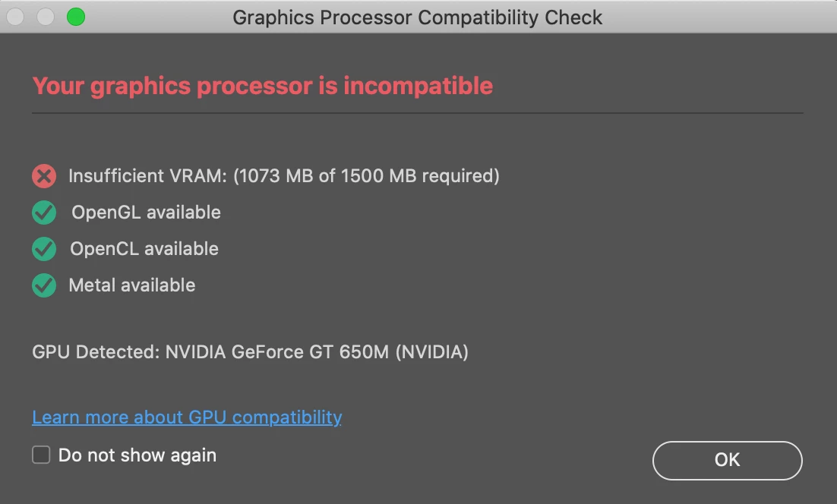Click the red incompatible graphics processor heading

[x=263, y=86]
